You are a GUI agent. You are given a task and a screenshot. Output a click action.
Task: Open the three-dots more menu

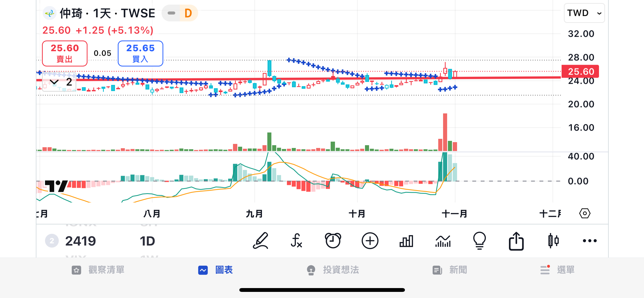pos(590,241)
